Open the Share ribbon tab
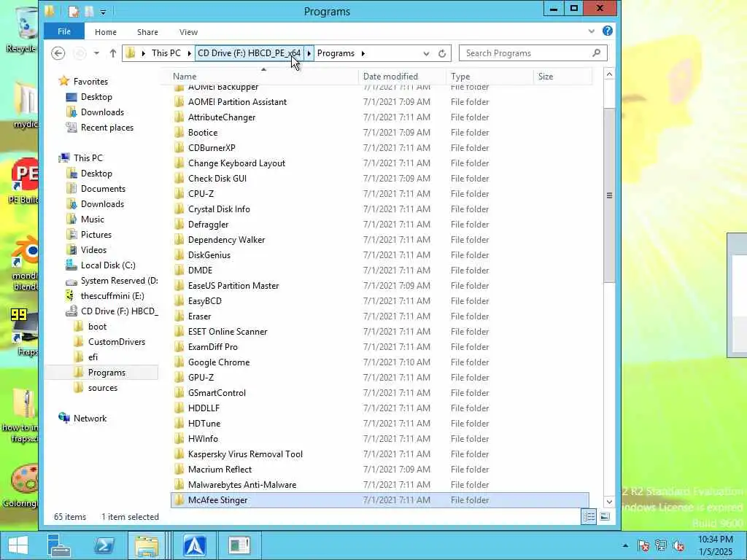 click(147, 32)
